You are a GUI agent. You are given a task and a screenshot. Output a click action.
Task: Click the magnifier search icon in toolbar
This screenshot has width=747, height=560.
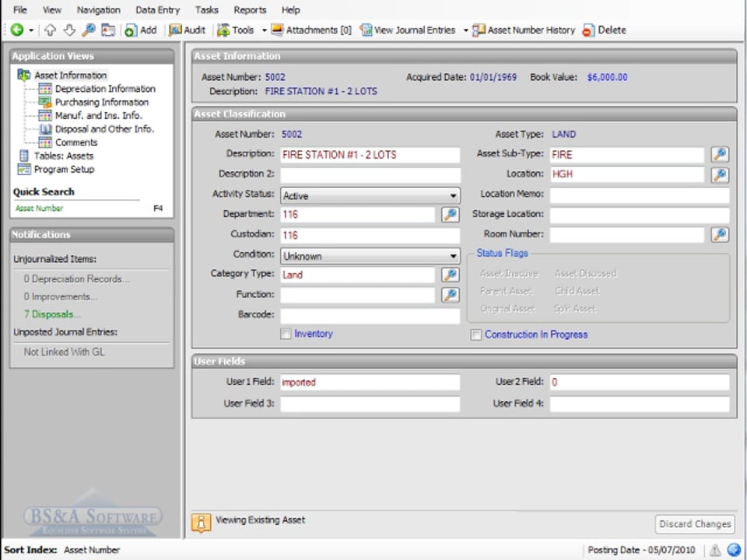[x=89, y=30]
